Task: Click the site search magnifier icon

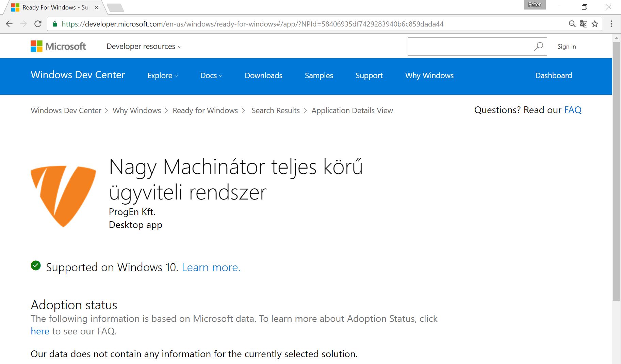Action: [538, 46]
